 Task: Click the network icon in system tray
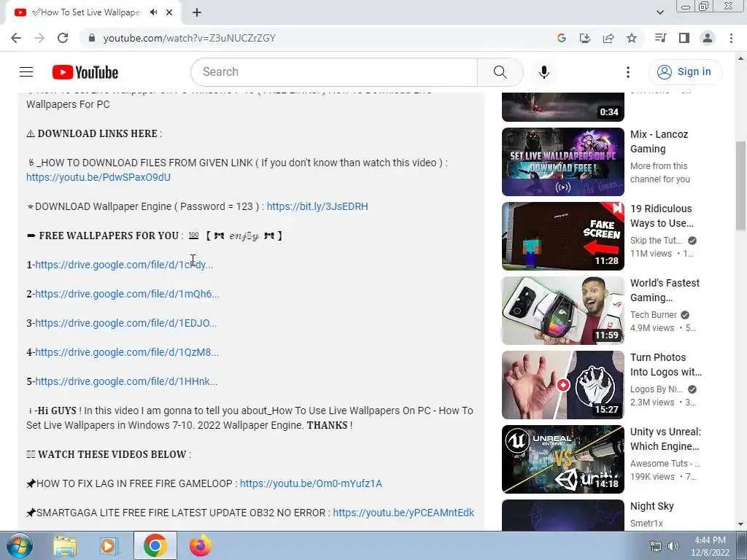[x=656, y=546]
